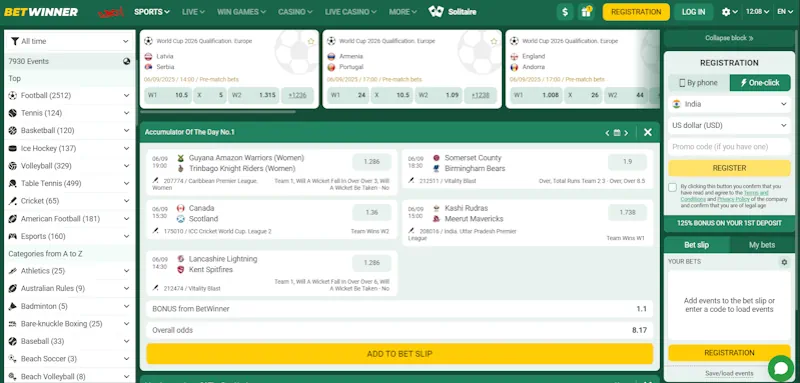This screenshot has height=383, width=800.
Task: Go to the previous accumulator arrow
Action: (607, 133)
